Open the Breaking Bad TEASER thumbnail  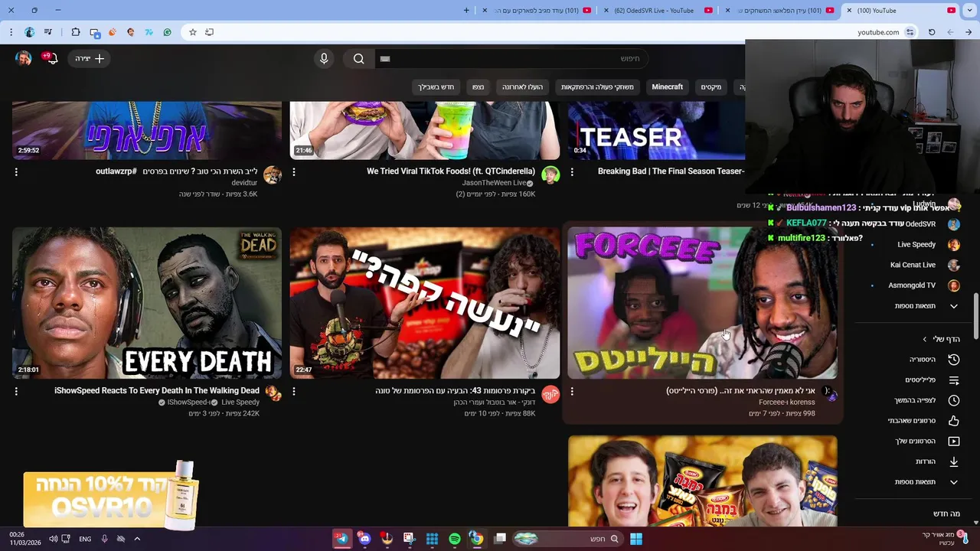pyautogui.click(x=657, y=130)
